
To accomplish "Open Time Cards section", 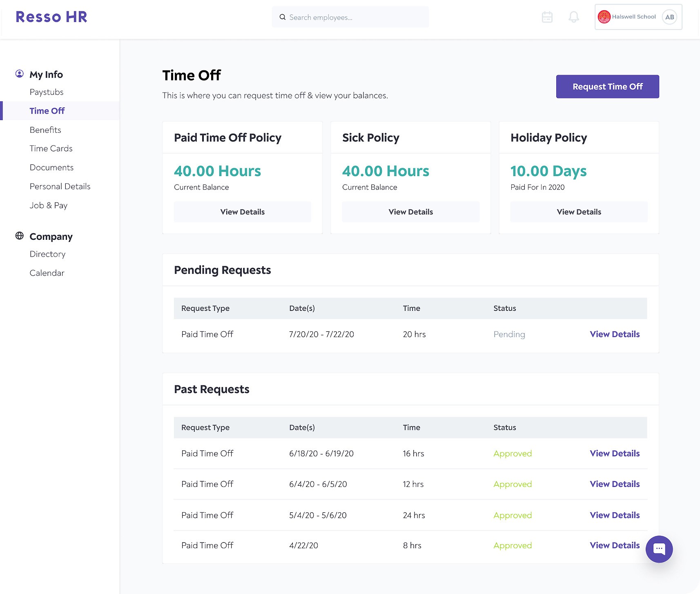I will (x=51, y=149).
